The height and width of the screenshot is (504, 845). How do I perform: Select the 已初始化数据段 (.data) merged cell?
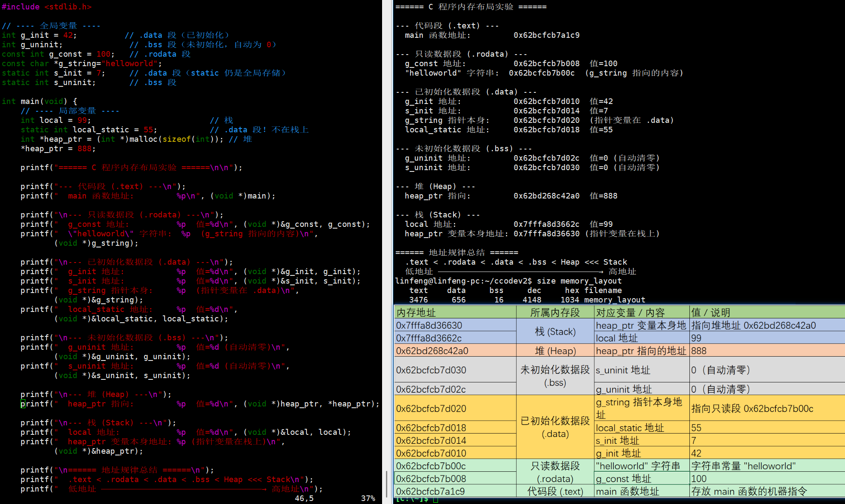(555, 427)
